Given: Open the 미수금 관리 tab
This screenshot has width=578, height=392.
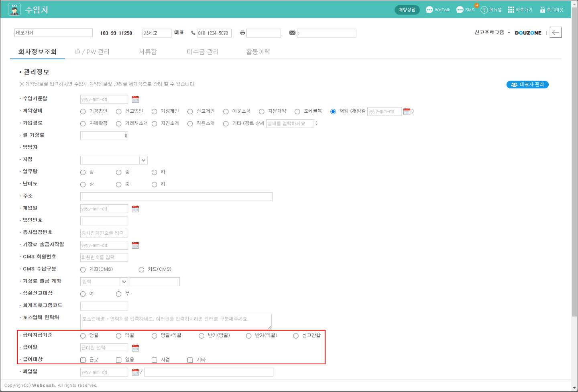Looking at the screenshot, I should [x=203, y=52].
